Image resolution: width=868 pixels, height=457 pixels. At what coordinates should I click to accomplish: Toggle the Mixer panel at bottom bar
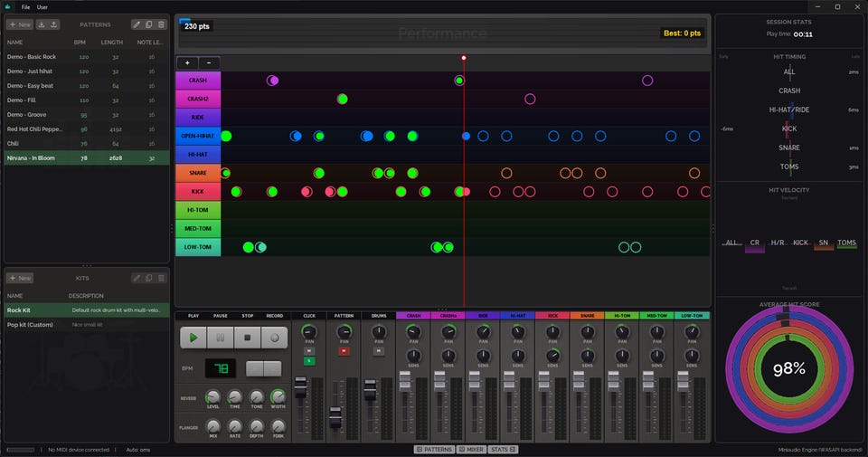tap(470, 449)
